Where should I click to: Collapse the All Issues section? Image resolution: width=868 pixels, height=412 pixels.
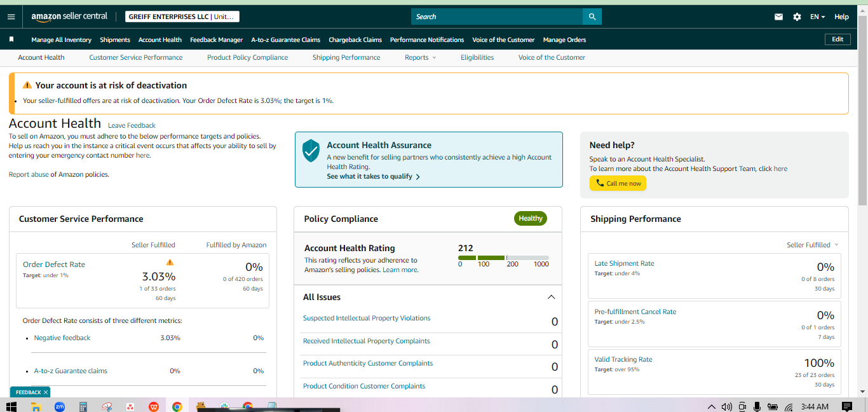tap(551, 297)
